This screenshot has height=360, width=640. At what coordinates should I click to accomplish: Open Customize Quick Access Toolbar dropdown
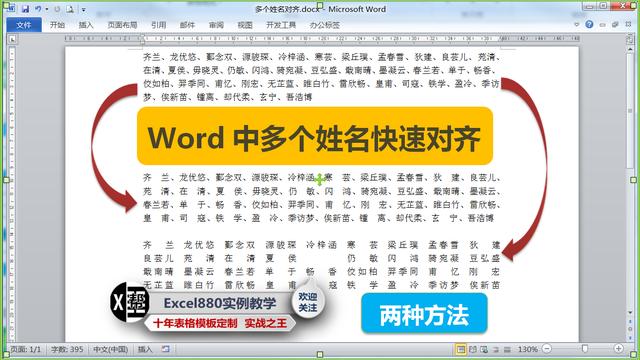(x=83, y=9)
